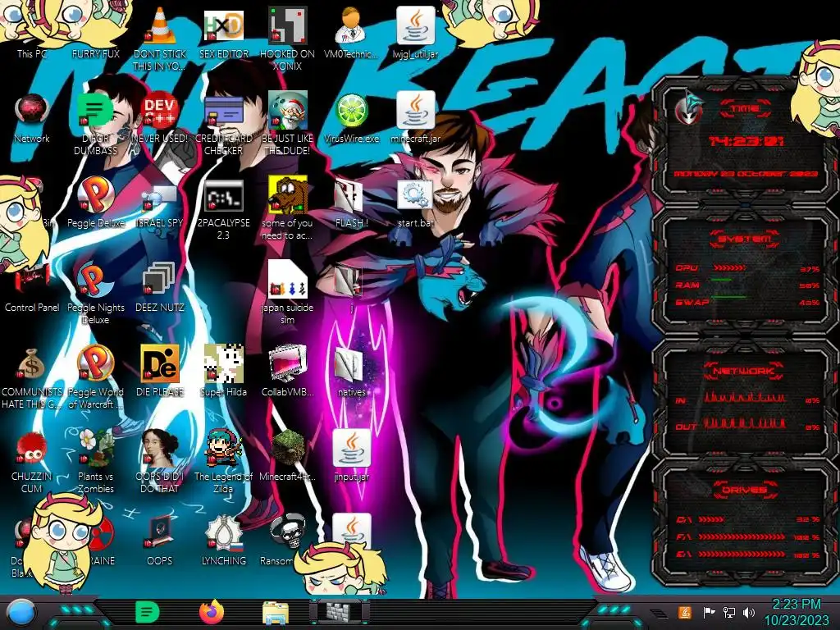
Task: Launch the NEVER USED Dev-C++ shortcut
Action: click(x=160, y=118)
